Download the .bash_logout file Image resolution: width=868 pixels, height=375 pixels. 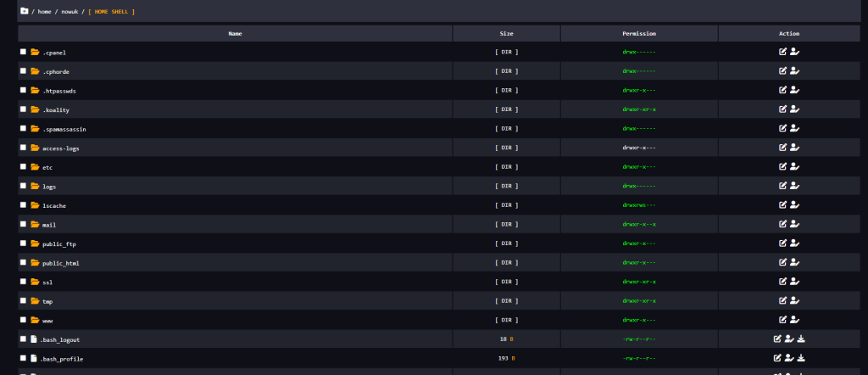(801, 339)
